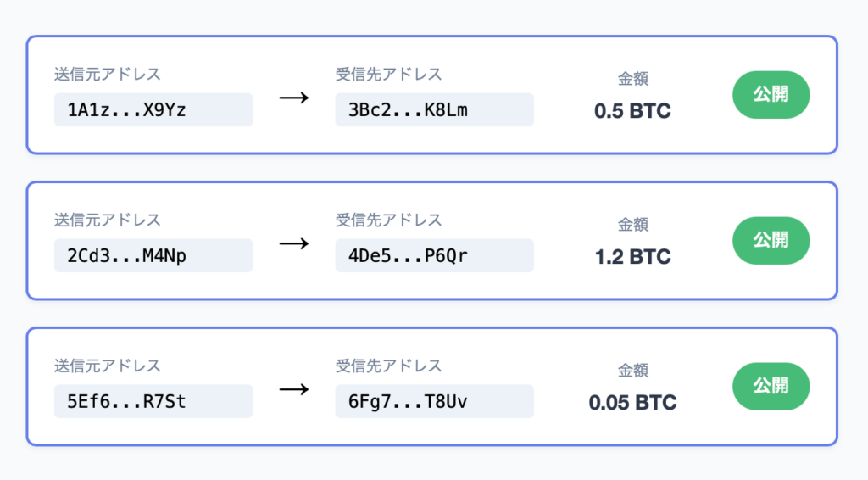Focus the recipient address 6Fg7...T8Uv field

[434, 402]
